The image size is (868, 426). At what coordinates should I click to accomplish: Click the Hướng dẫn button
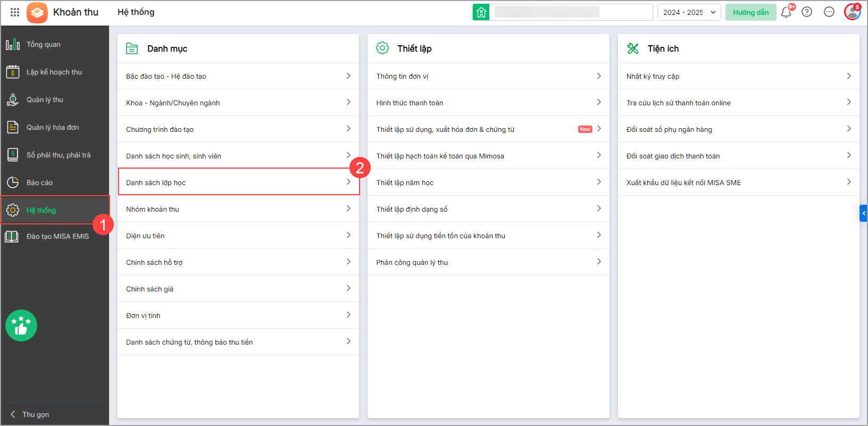click(x=750, y=12)
